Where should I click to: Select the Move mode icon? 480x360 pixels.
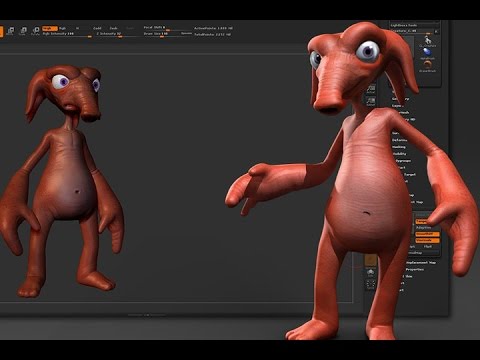pyautogui.click(x=10, y=31)
